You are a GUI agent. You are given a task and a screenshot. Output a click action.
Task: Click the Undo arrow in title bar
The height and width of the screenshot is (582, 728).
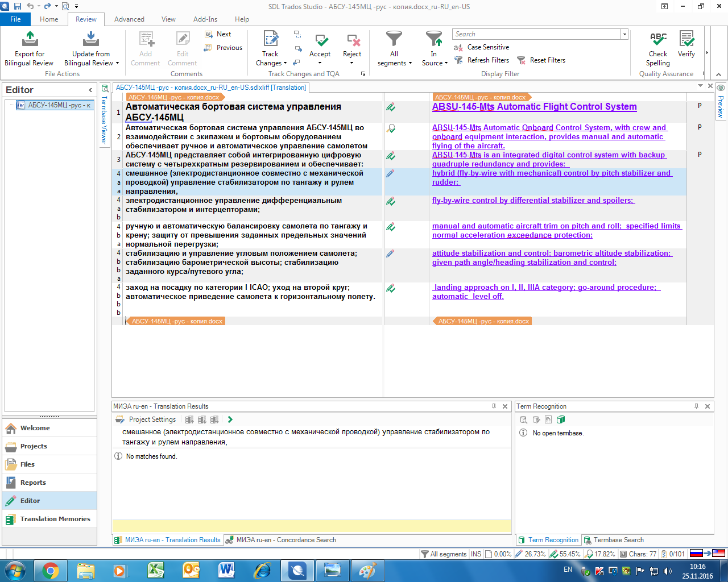click(x=31, y=6)
